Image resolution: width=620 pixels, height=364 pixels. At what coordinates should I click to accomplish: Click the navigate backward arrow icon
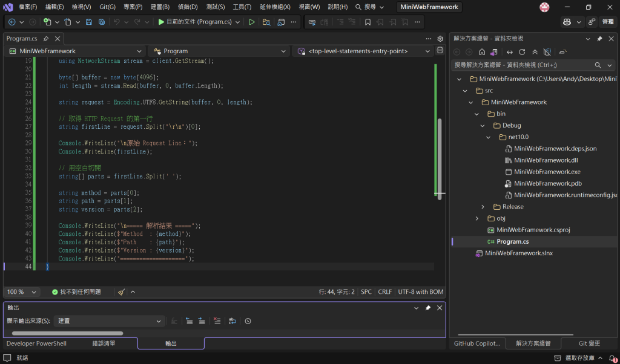12,22
